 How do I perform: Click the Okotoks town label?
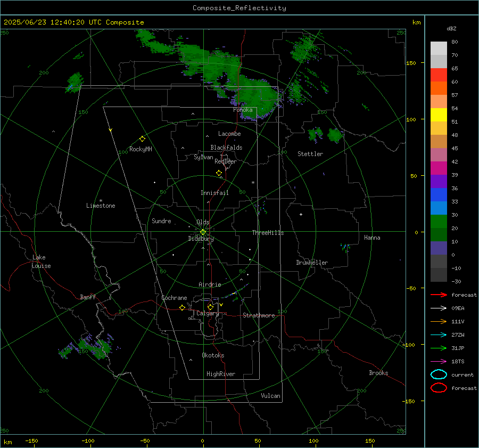tap(213, 355)
